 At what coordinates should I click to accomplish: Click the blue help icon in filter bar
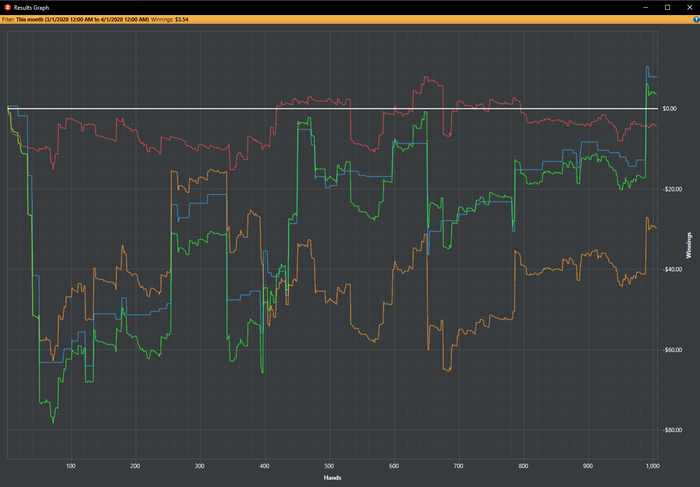(696, 20)
